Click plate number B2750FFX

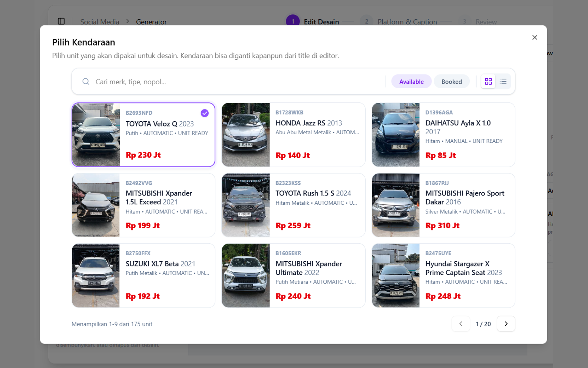click(138, 253)
